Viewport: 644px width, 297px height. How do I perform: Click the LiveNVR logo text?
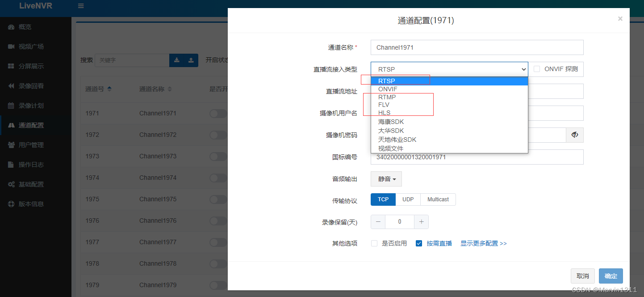[36, 6]
